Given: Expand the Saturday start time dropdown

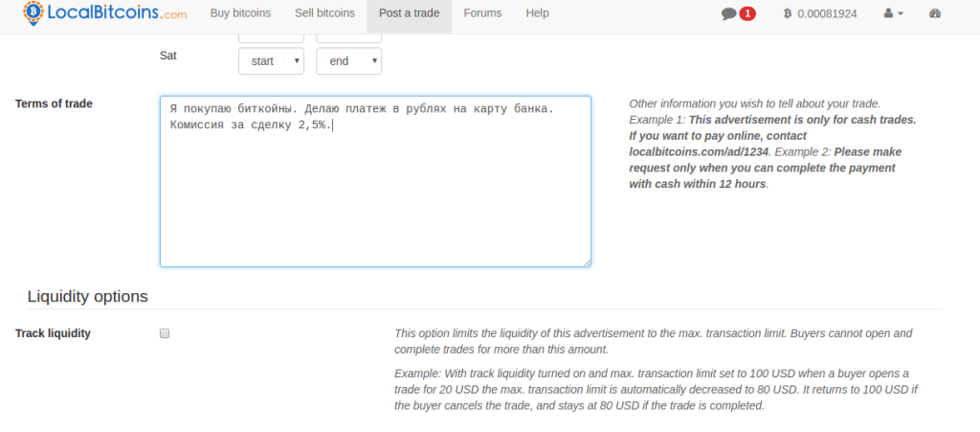Looking at the screenshot, I should click(271, 61).
